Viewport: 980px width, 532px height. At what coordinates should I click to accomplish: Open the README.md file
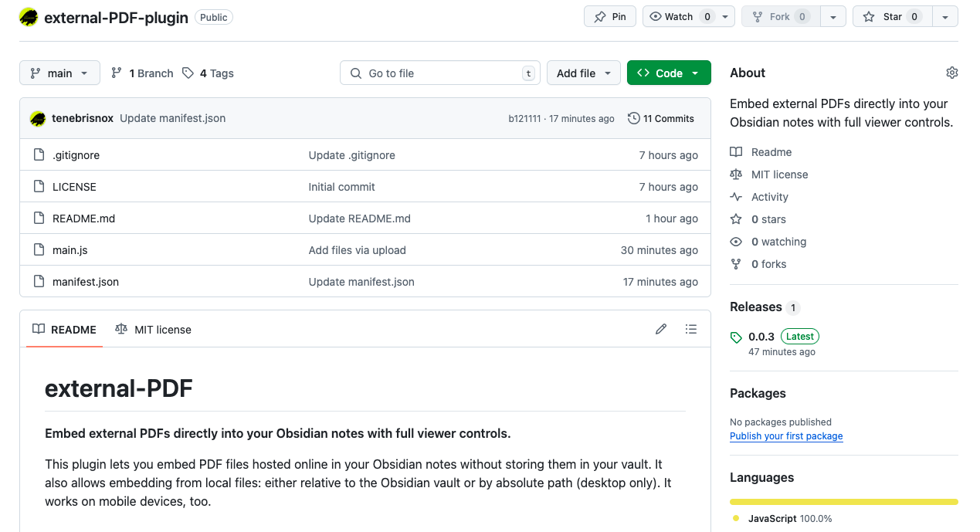pos(83,219)
